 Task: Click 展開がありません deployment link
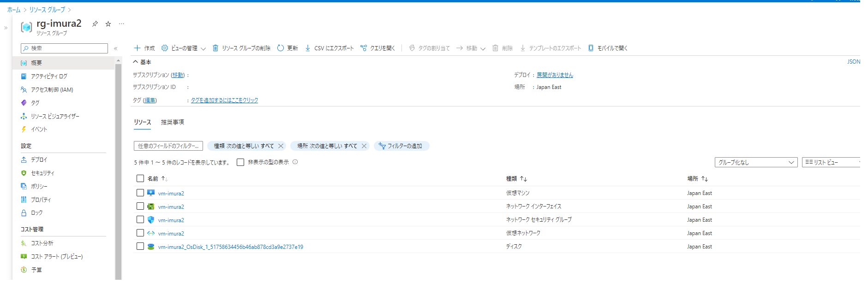555,75
